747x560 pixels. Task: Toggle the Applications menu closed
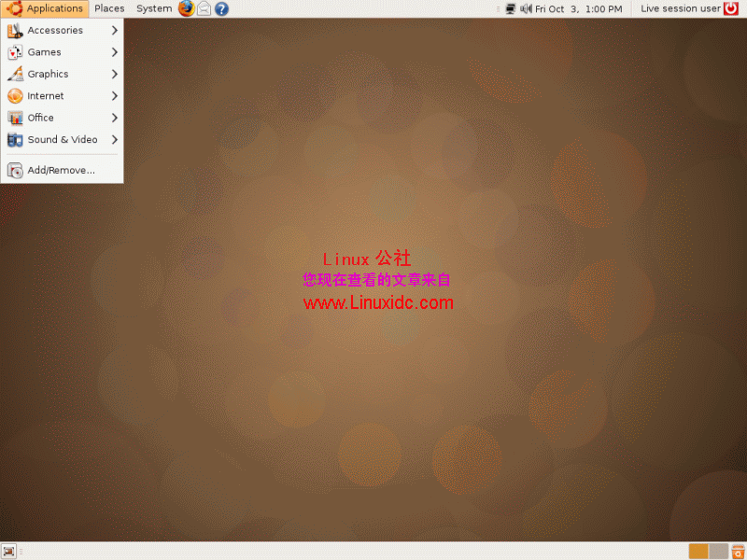(x=45, y=7)
